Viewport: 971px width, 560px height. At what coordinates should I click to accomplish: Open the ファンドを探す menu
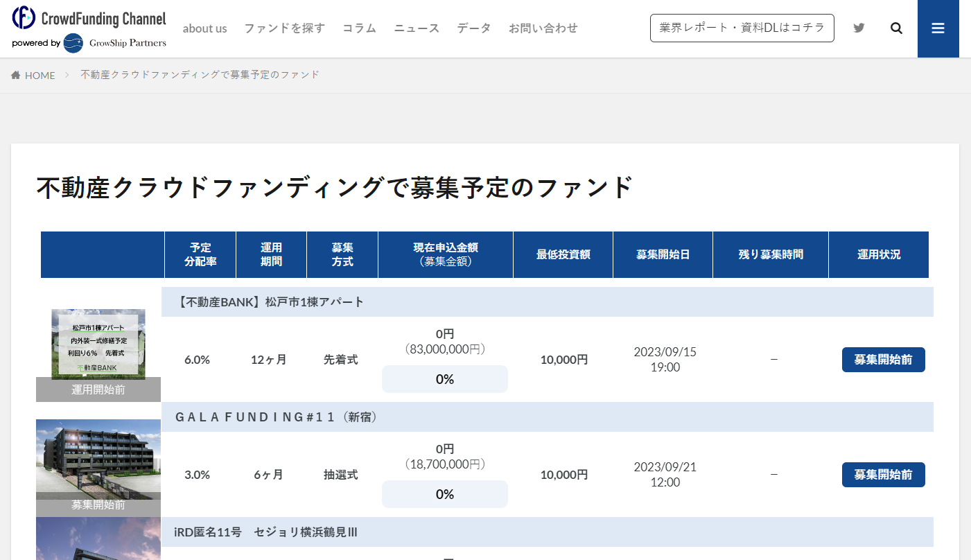[284, 28]
